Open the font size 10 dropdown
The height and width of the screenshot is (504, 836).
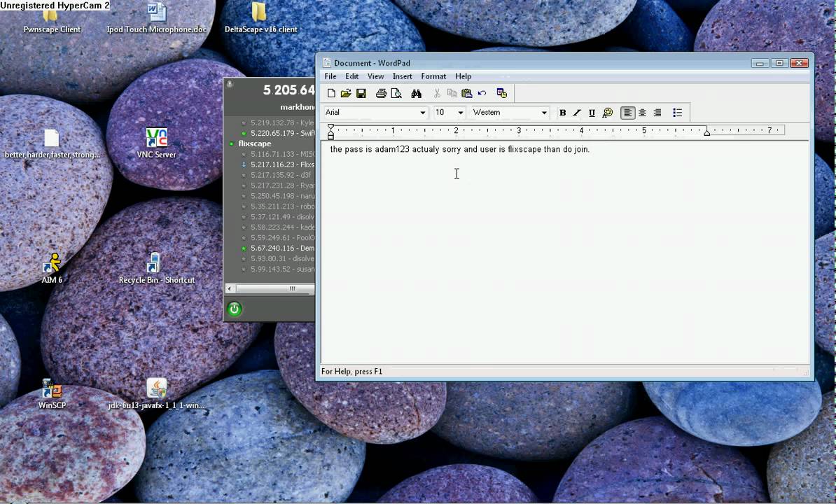[x=461, y=113]
